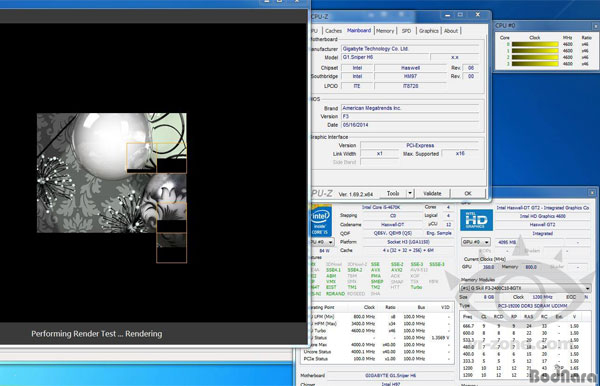Click the Haswell chipset field
Viewport: 600px width, 386px height.
pos(410,68)
